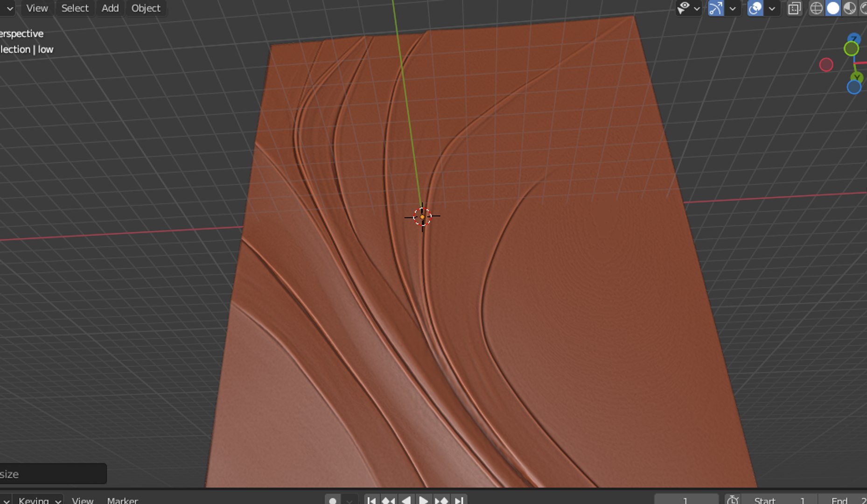The width and height of the screenshot is (867, 504).
Task: Expand the selectability filter dropdown arrow
Action: coord(697,8)
